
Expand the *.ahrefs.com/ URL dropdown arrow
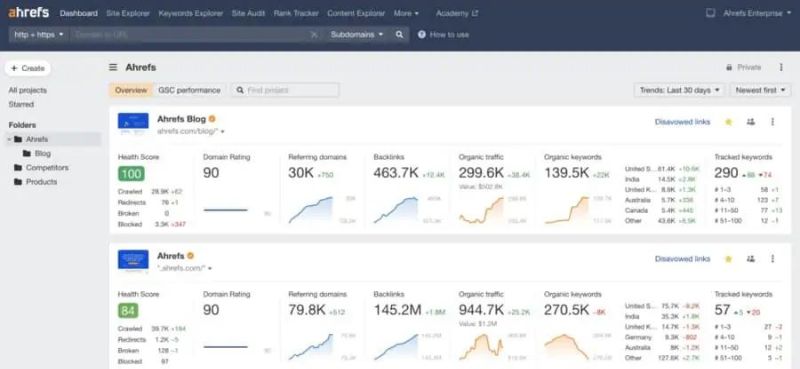pyautogui.click(x=210, y=268)
